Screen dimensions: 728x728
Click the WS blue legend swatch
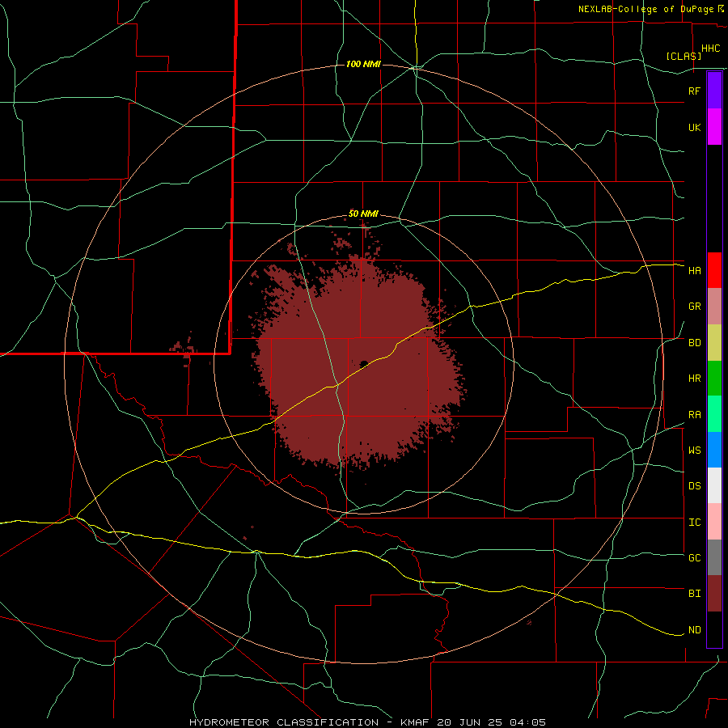tap(714, 450)
